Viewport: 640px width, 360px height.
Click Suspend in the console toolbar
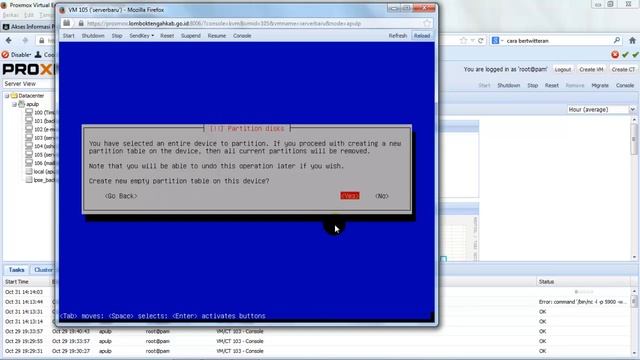(191, 36)
